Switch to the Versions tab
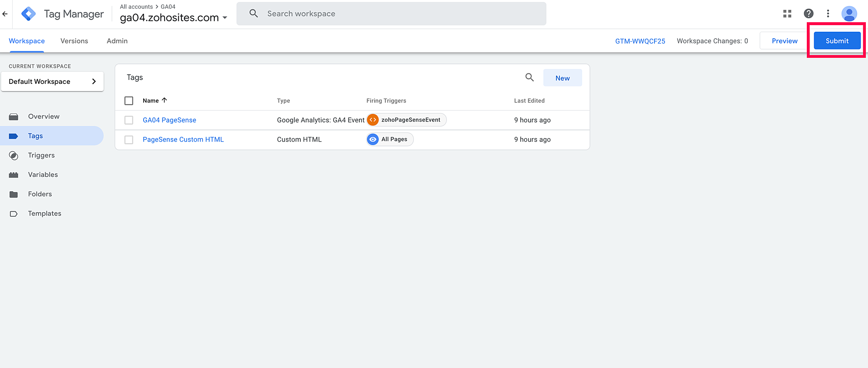The image size is (868, 368). pyautogui.click(x=74, y=41)
